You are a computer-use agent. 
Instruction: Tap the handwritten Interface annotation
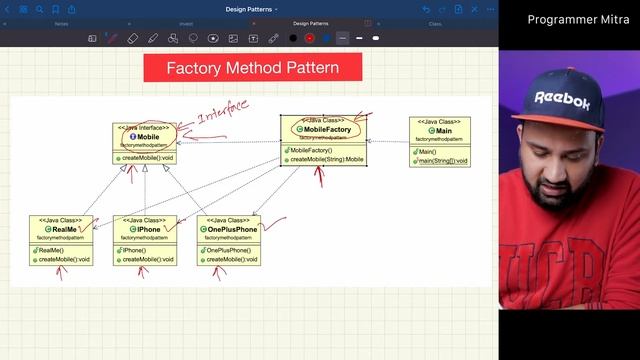[223, 111]
